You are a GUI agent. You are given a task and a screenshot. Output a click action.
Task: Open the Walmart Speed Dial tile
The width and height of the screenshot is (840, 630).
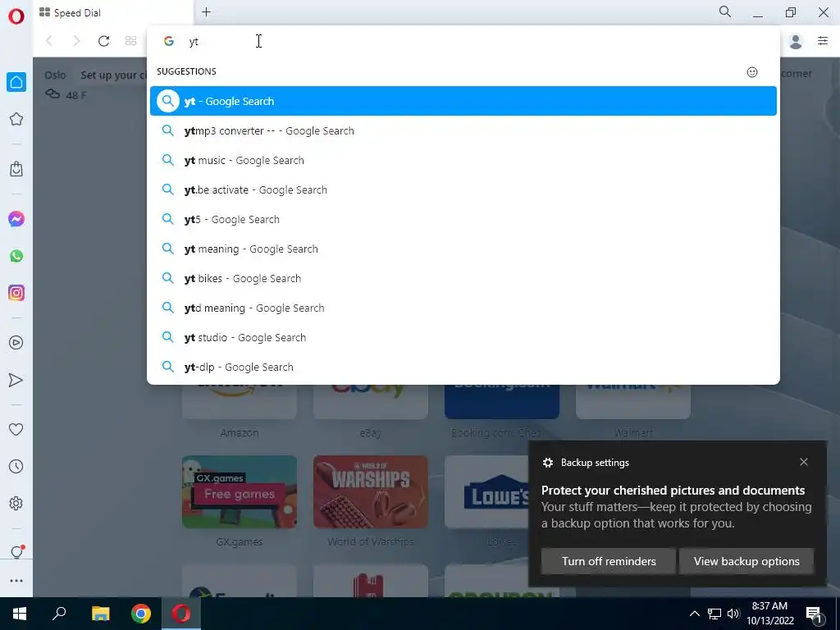(633, 401)
